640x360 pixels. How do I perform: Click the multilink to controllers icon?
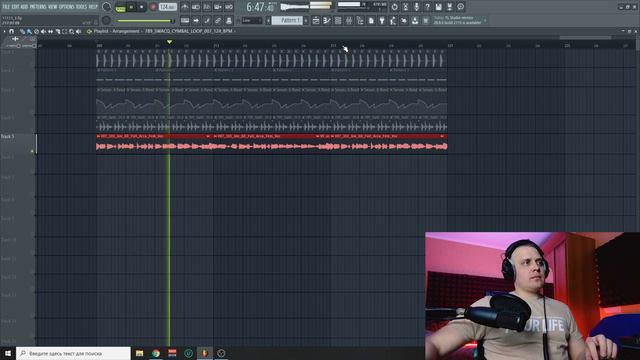[x=229, y=20]
